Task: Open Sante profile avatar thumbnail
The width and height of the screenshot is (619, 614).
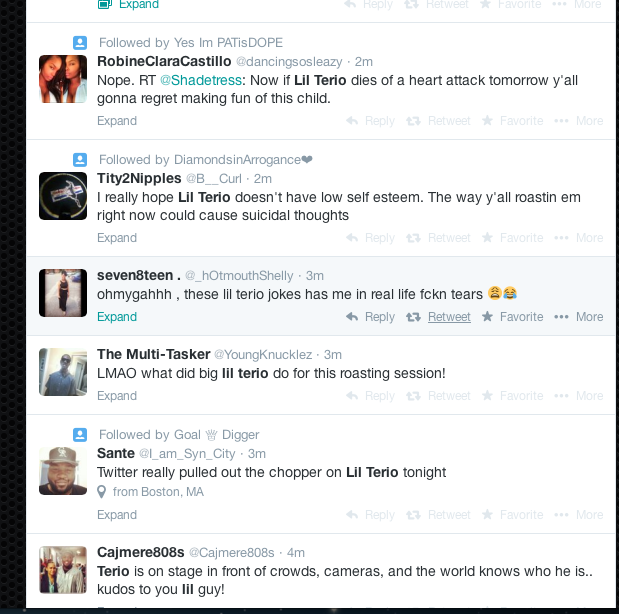Action: point(63,471)
